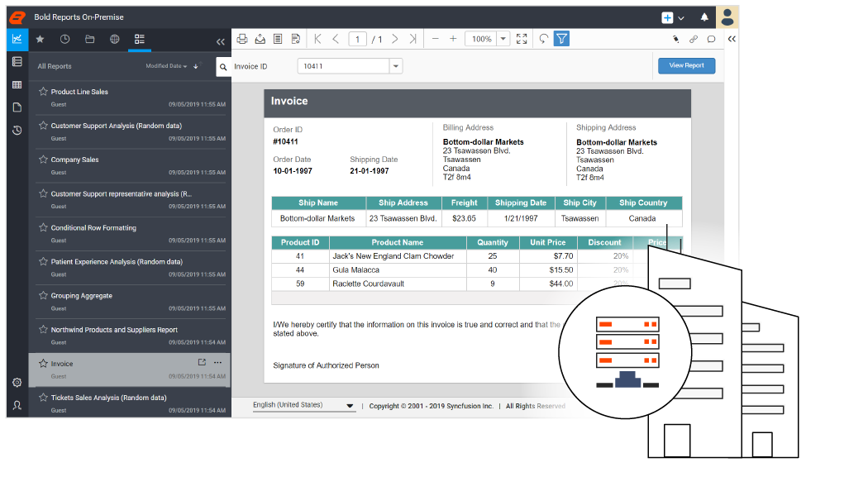
Task: Favorite Customer Support Analysis report
Action: click(x=43, y=125)
